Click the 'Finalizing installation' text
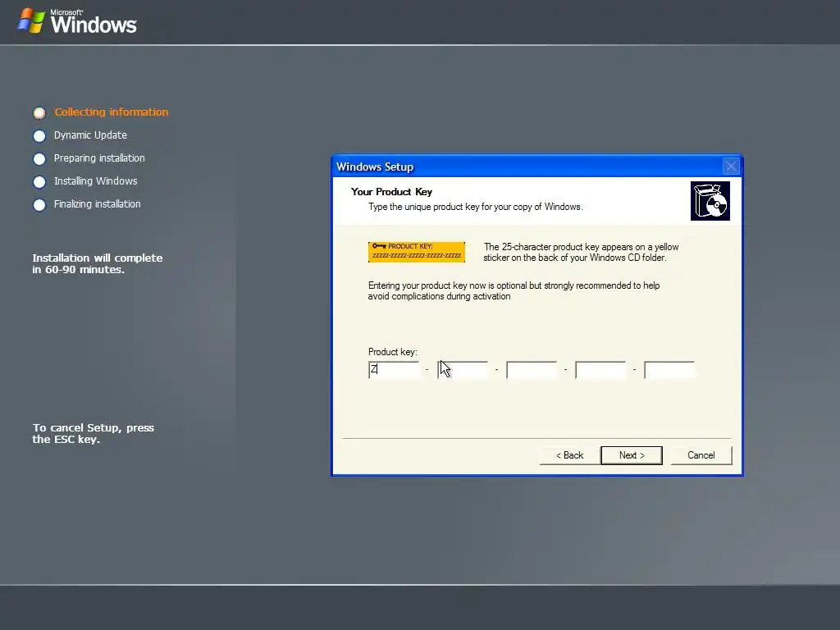Screen dimensions: 840x630 click(x=98, y=204)
